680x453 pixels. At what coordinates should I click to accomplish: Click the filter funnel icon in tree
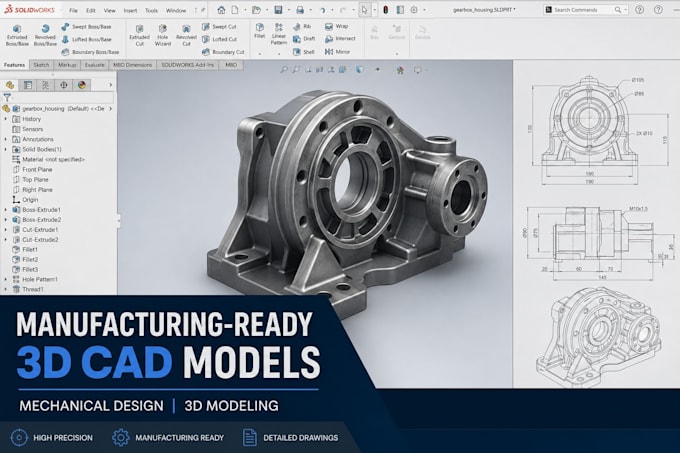click(7, 98)
